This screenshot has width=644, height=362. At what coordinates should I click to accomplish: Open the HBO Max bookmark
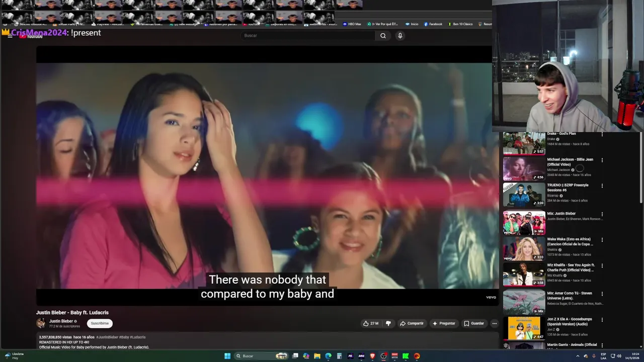click(x=352, y=24)
